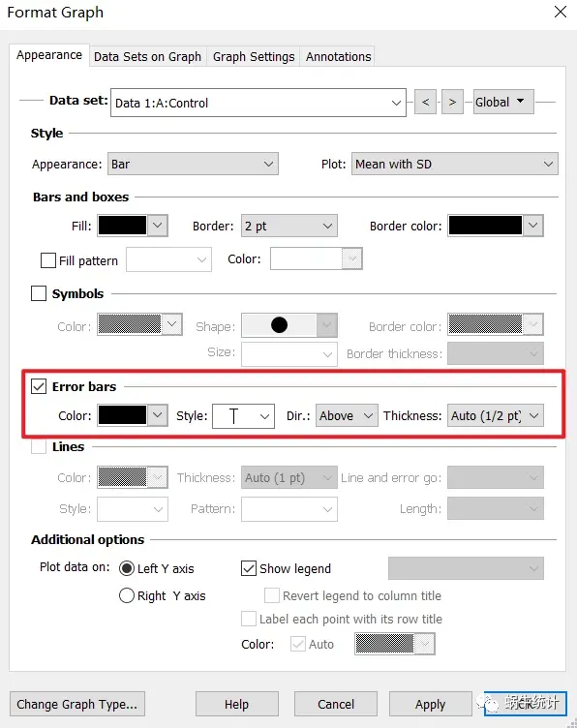The width and height of the screenshot is (577, 728).
Task: Click the Change Graph Type button
Action: coord(77,704)
